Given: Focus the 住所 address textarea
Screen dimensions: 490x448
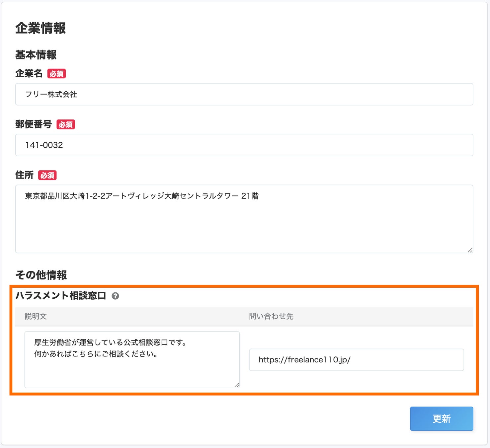Looking at the screenshot, I should pyautogui.click(x=244, y=219).
